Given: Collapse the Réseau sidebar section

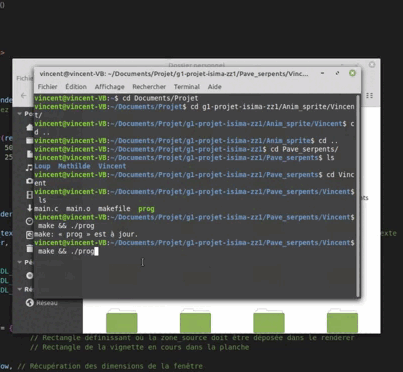Looking at the screenshot, I should click(19, 289).
